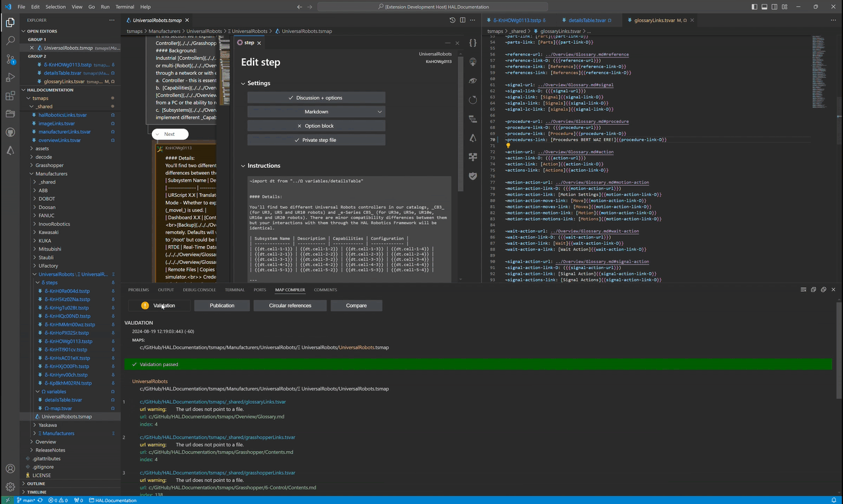This screenshot has width=843, height=504.
Task: Select the detailsTable.tsvar editor tab
Action: (586, 21)
